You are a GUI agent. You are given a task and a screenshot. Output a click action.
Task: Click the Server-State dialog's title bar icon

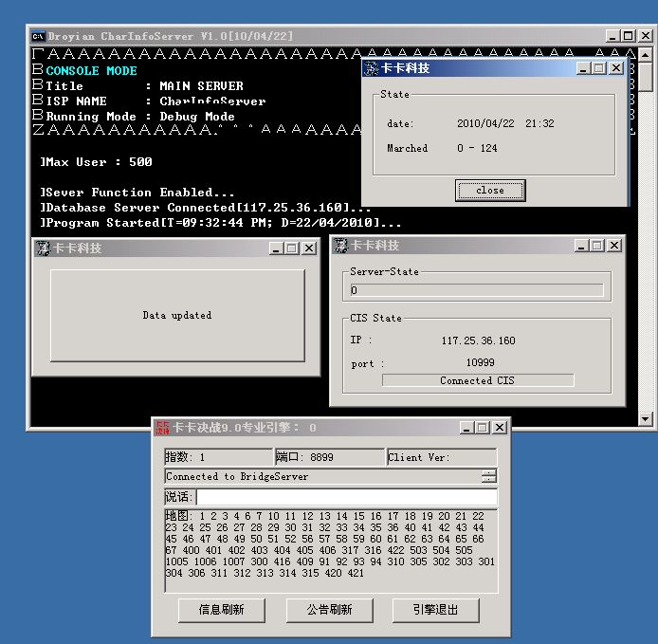[340, 246]
